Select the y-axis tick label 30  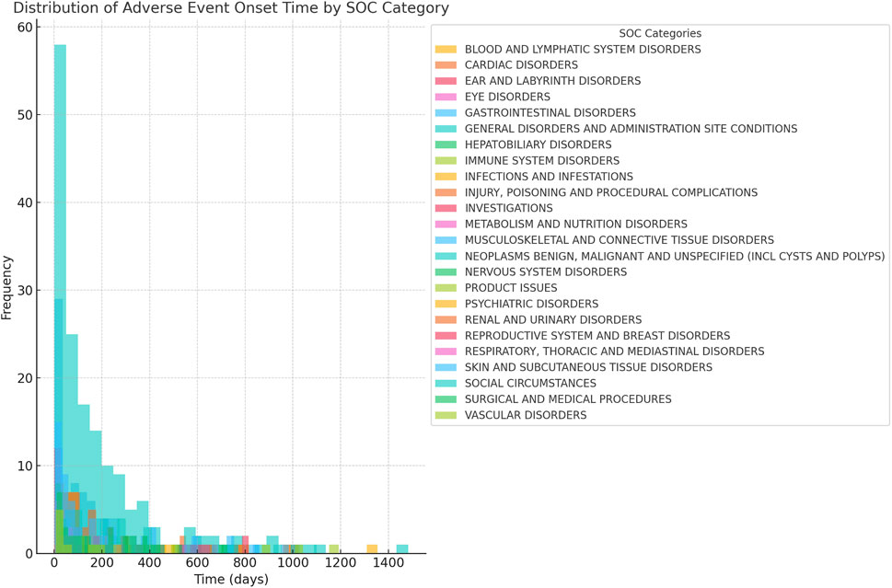(x=25, y=291)
